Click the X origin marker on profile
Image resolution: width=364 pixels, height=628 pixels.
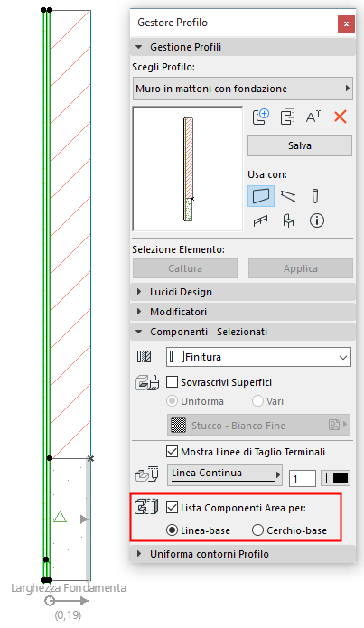[91, 458]
